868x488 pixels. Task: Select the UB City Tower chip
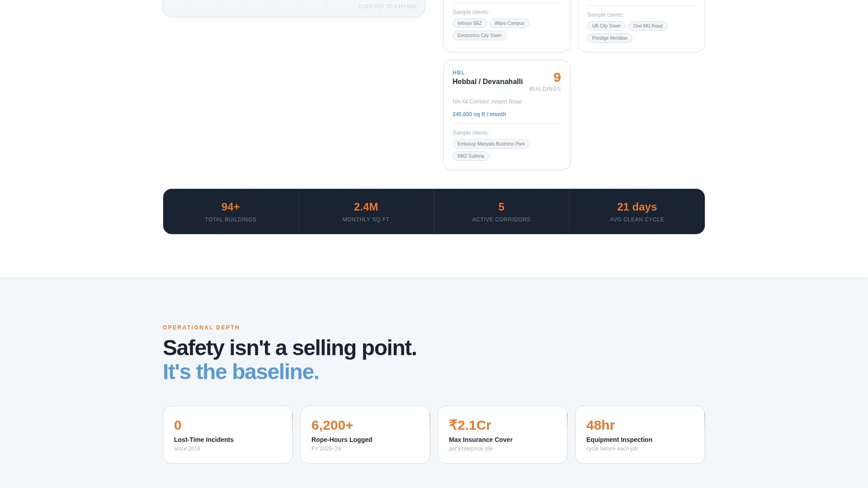click(x=606, y=26)
